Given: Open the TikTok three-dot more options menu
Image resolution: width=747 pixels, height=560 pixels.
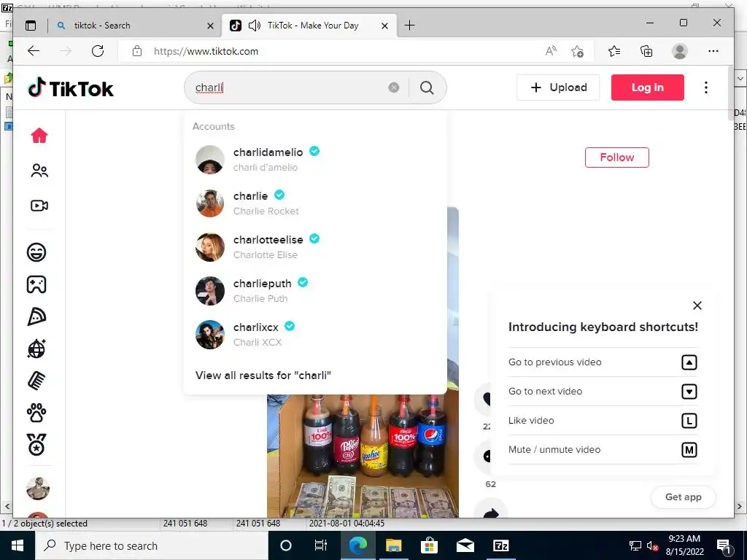Looking at the screenshot, I should click(x=706, y=87).
